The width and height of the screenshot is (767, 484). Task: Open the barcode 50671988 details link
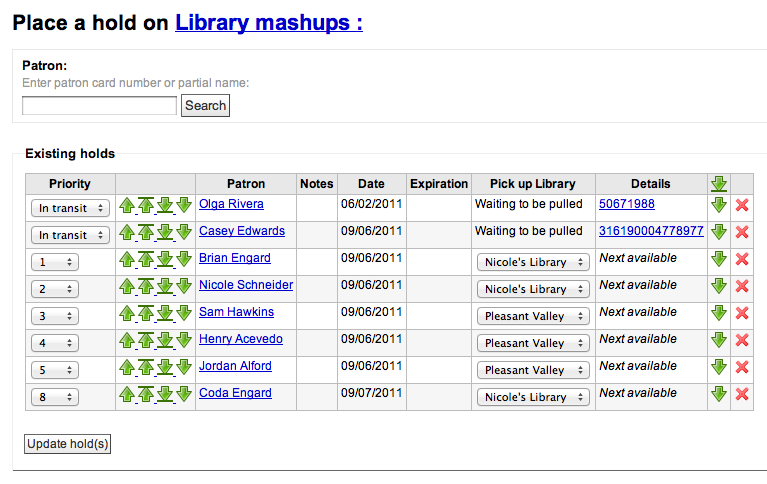[x=626, y=204]
